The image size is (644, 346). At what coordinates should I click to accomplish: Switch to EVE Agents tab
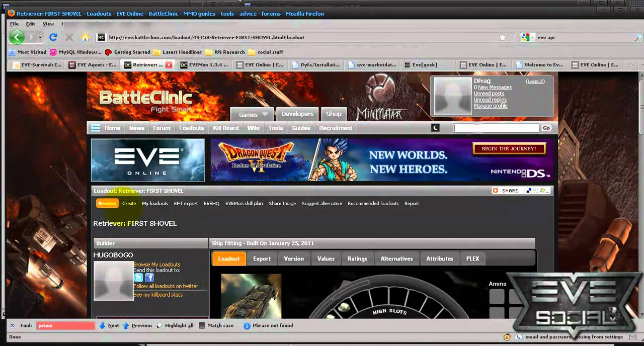click(93, 65)
